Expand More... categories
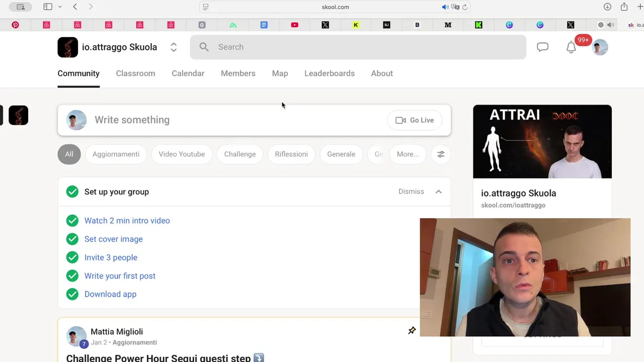644x362 pixels. click(x=408, y=154)
